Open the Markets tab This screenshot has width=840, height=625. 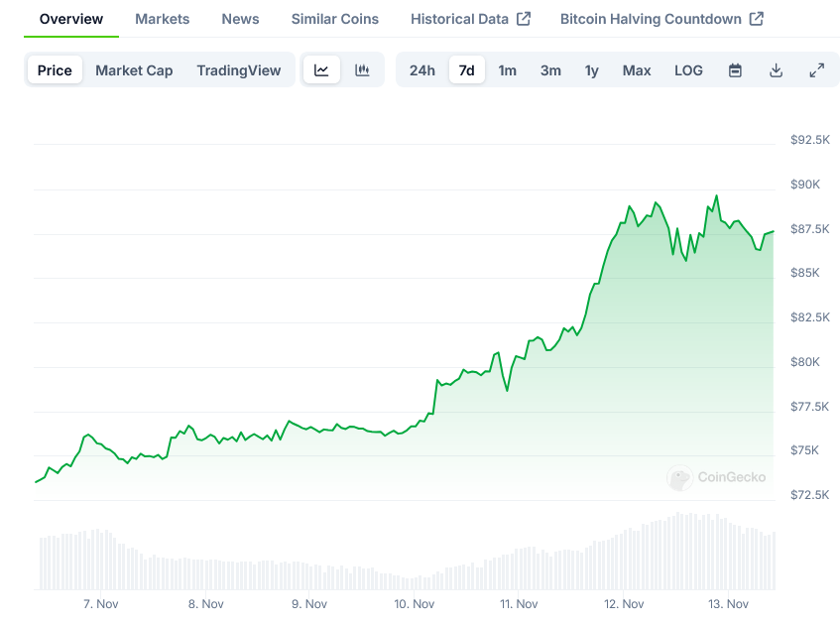coord(162,19)
